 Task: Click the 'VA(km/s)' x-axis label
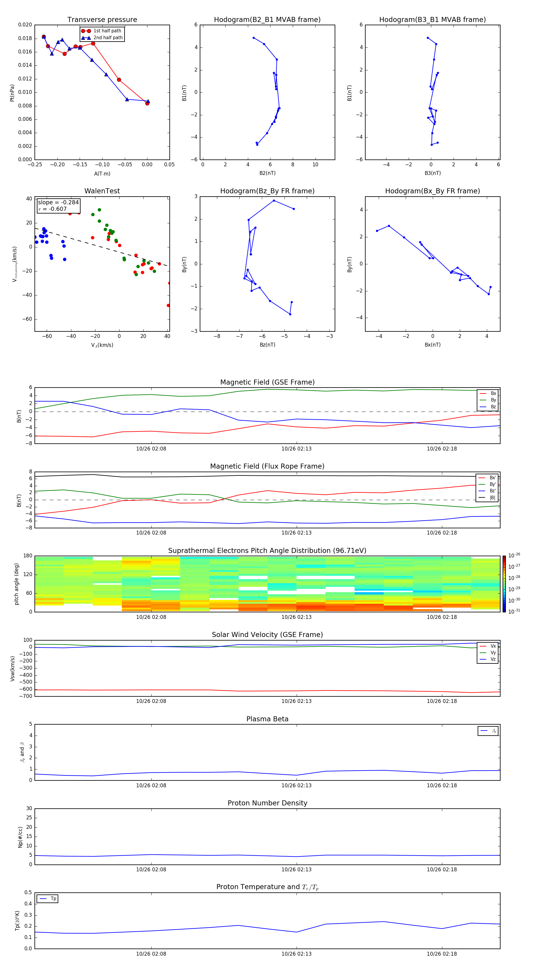(102, 345)
